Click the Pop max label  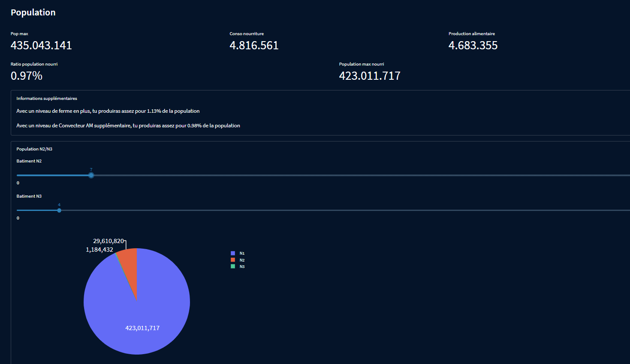click(19, 34)
